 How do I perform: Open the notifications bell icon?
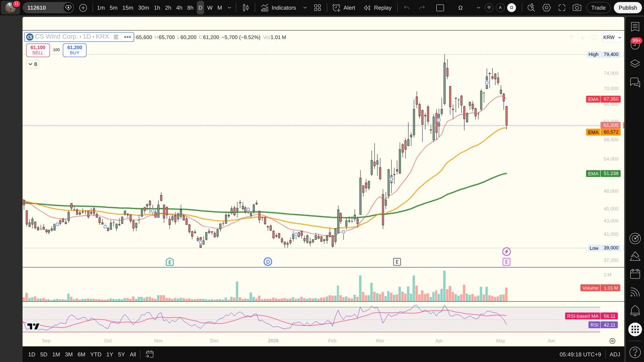pos(635,311)
